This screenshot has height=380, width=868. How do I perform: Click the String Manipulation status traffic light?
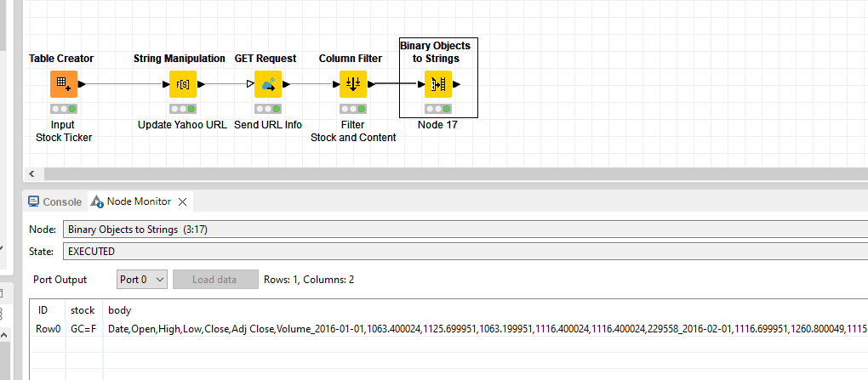tap(183, 109)
